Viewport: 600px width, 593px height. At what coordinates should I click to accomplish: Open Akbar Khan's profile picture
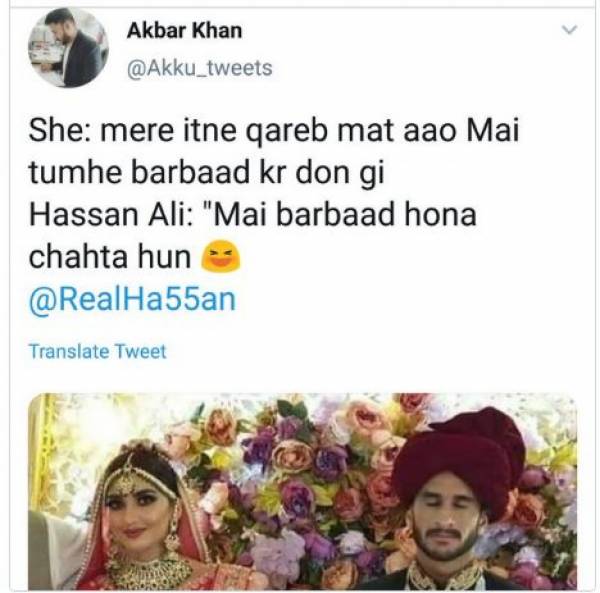pos(68,48)
